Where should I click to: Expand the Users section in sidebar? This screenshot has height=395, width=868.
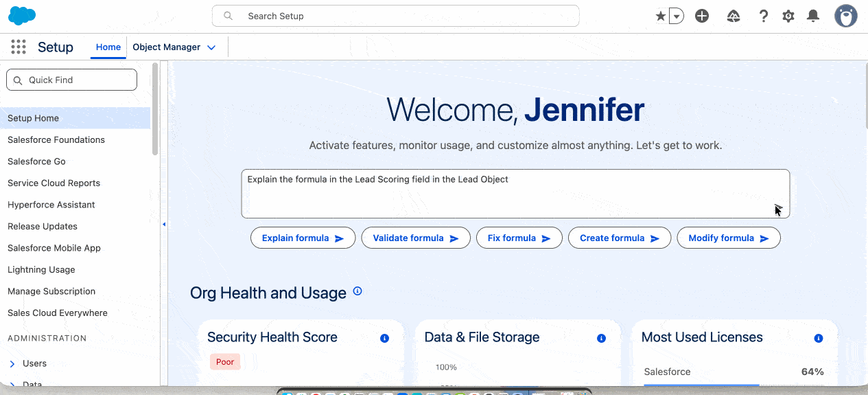coord(12,363)
